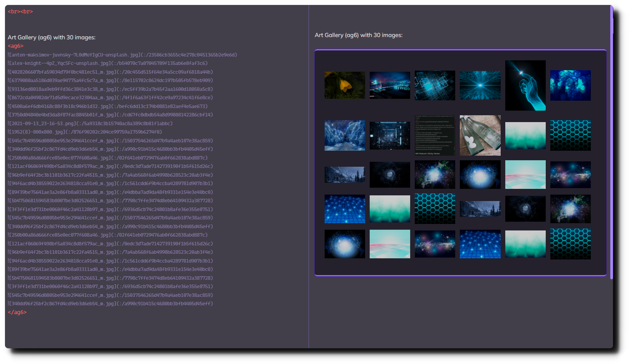Select the dark sci-fi corridor thumbnail
The width and height of the screenshot is (629, 364).
click(x=390, y=135)
